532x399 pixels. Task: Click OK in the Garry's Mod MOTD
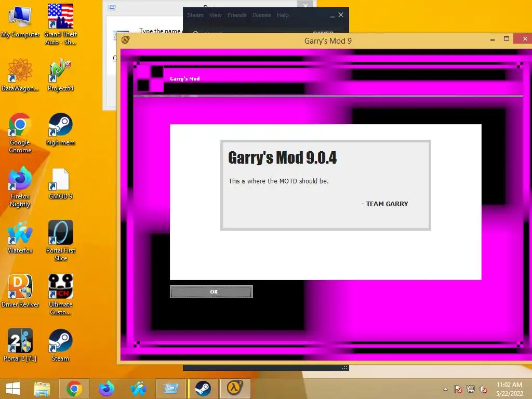tap(211, 292)
